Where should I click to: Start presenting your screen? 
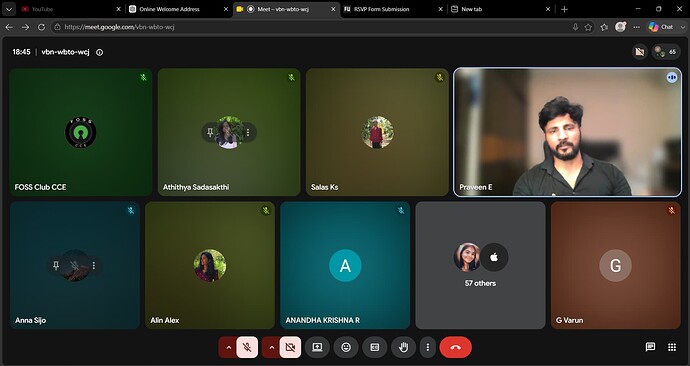(x=317, y=348)
